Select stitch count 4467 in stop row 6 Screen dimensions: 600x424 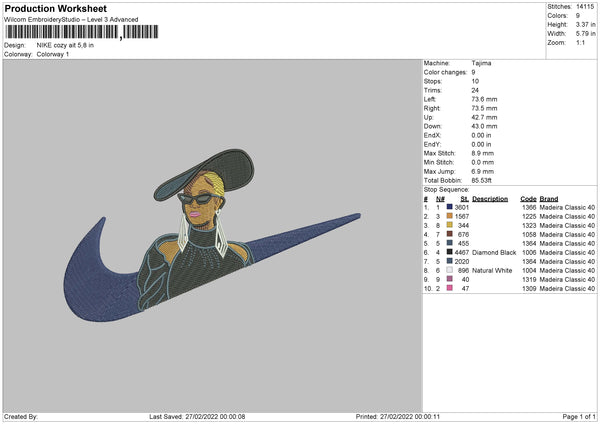[x=461, y=253]
